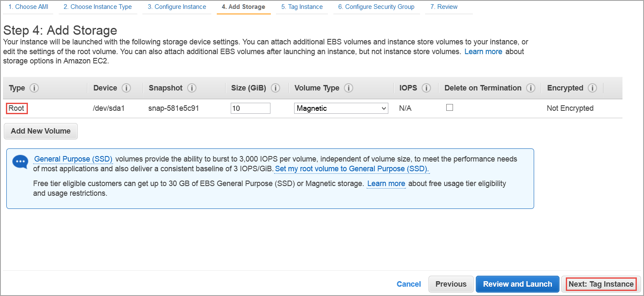Go to the 6. Configure Security Group tab
This screenshot has width=644, height=296.
pos(376,7)
